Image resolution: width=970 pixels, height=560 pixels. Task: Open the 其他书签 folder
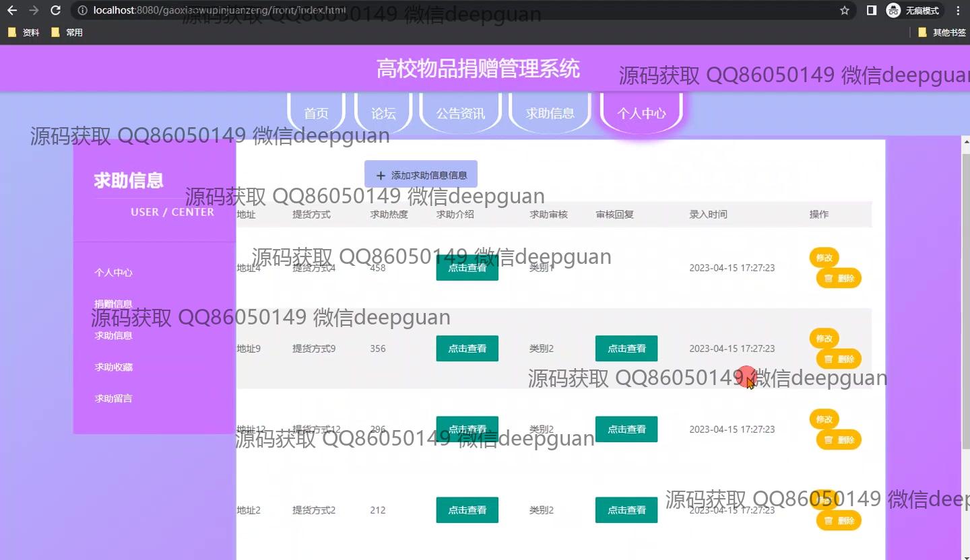coord(942,32)
